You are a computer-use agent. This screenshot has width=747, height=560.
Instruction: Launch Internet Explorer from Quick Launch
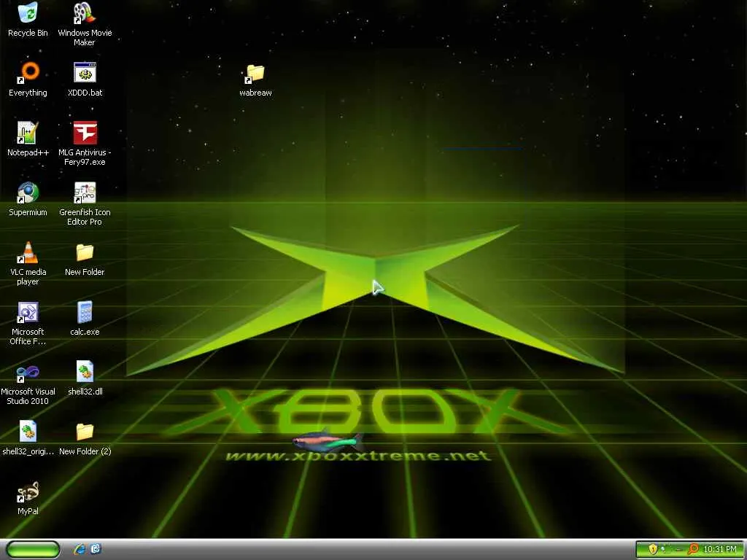[80, 550]
